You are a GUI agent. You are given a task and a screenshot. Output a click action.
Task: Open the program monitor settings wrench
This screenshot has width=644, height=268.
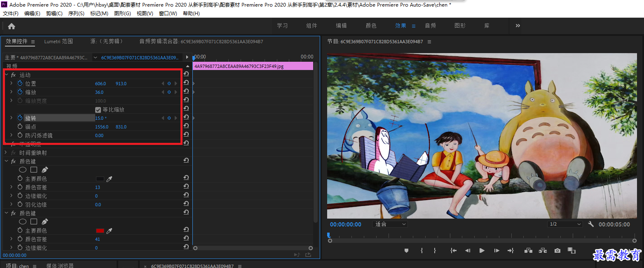(x=591, y=224)
